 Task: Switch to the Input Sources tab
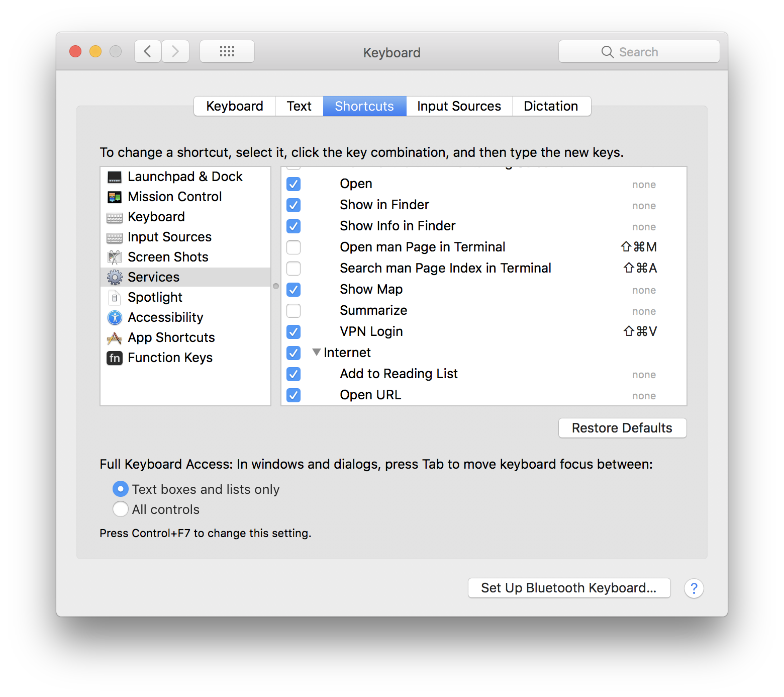(x=459, y=106)
